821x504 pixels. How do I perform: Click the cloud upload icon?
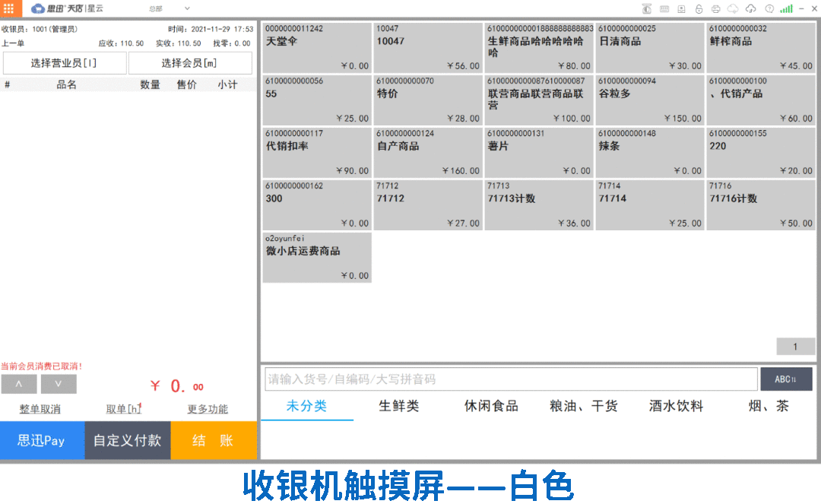pos(750,9)
